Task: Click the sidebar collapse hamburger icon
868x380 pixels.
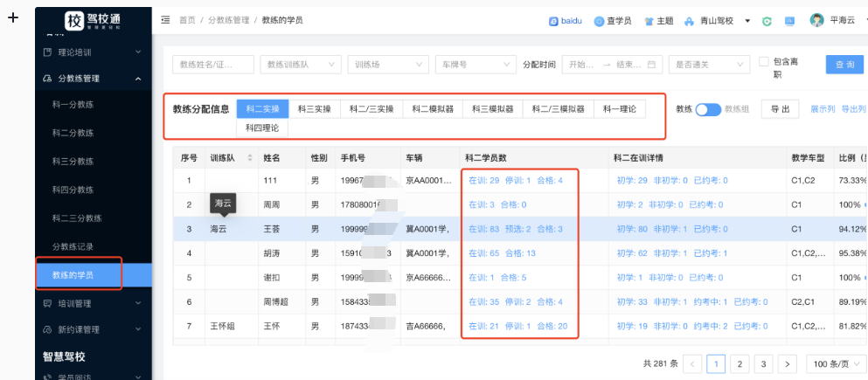Action: click(166, 19)
